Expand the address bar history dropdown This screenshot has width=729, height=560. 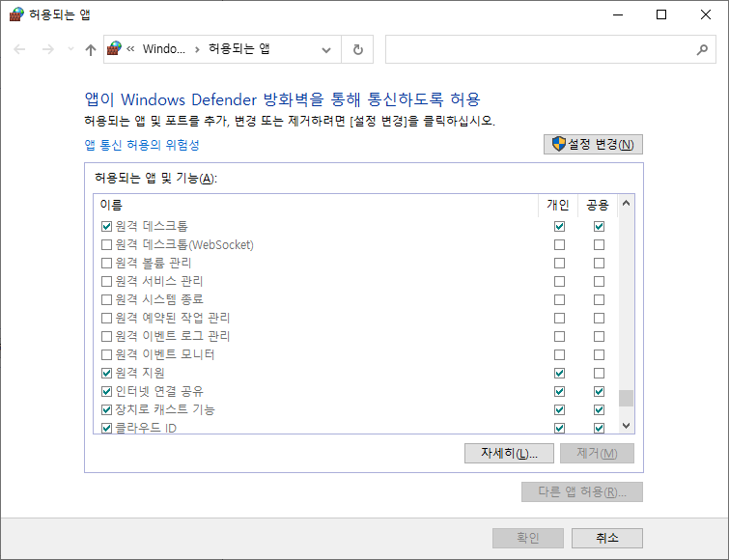326,50
